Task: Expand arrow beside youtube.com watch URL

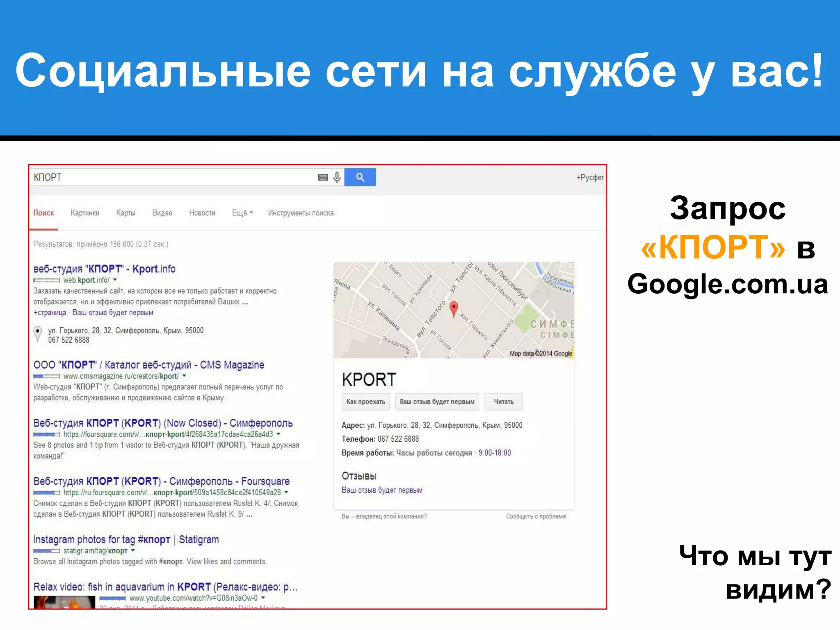Action: [263, 598]
